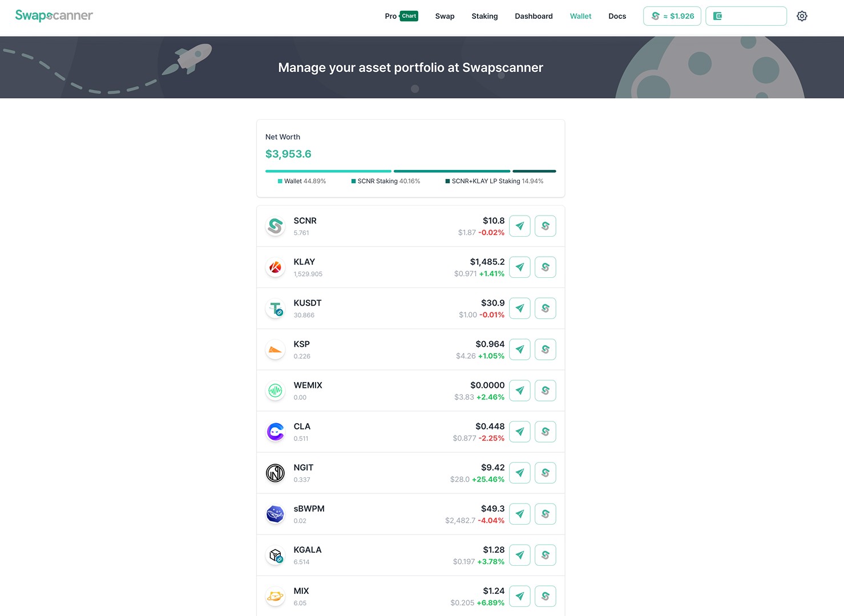Click the send icon for sBWPM
The height and width of the screenshot is (616, 844).
coord(520,514)
